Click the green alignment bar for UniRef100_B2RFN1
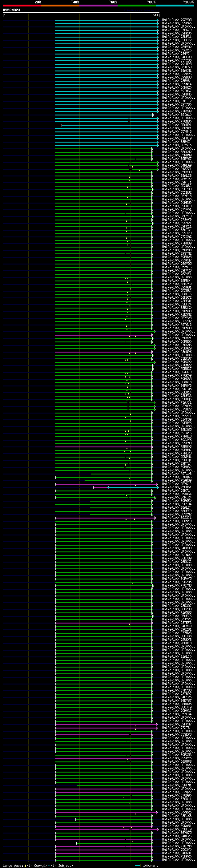The image size is (197, 868). (115, 785)
